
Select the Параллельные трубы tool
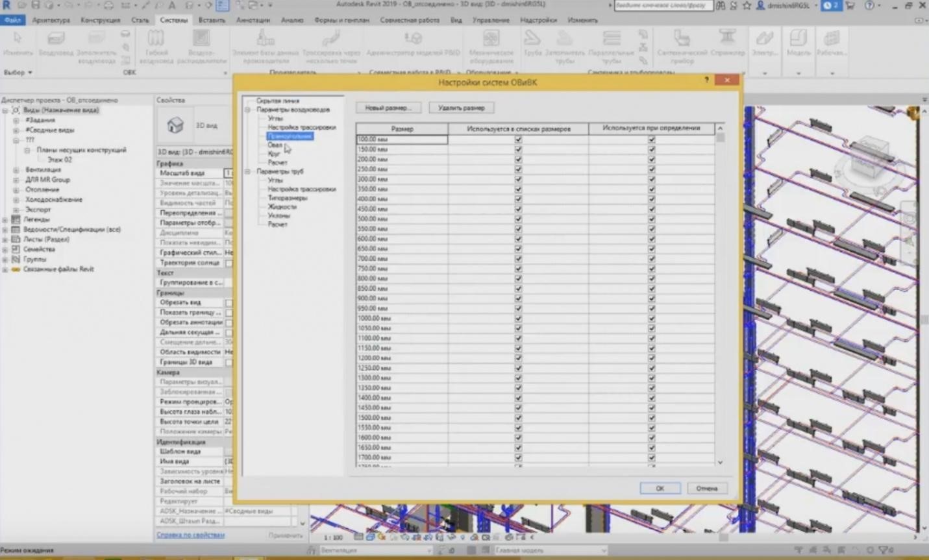[611, 45]
